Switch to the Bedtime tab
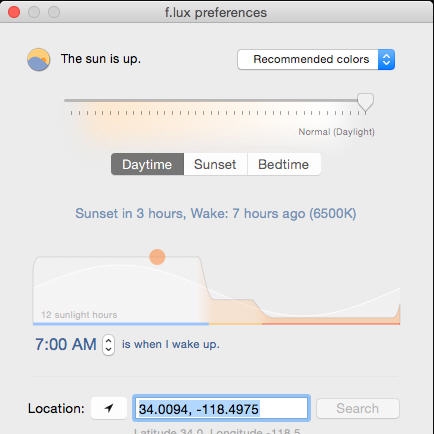This screenshot has width=434, height=434. [x=284, y=164]
